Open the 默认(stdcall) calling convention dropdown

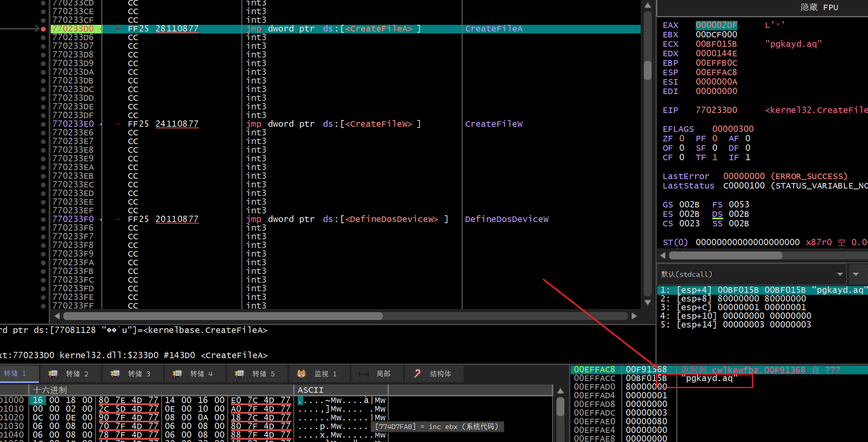[752, 274]
